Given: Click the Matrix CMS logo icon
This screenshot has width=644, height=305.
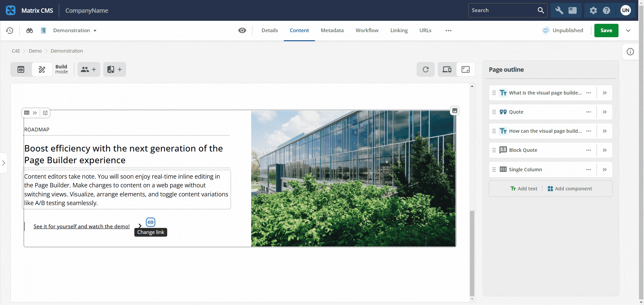Looking at the screenshot, I should click(x=11, y=10).
